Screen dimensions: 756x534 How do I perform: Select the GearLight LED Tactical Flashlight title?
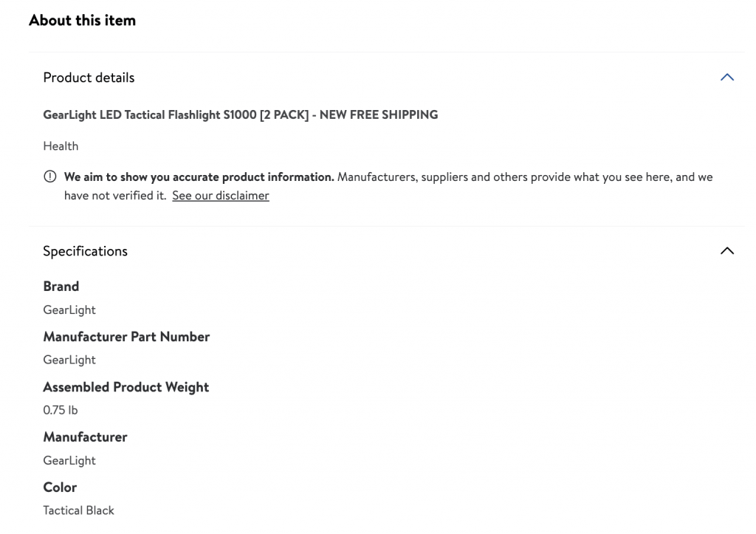click(240, 114)
